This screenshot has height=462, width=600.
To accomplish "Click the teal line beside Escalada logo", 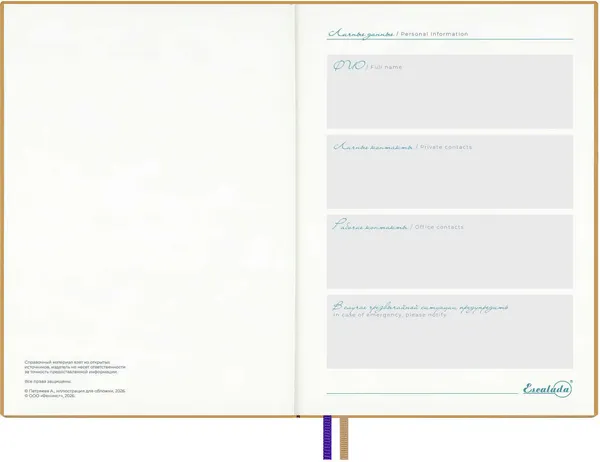I will click(x=422, y=393).
